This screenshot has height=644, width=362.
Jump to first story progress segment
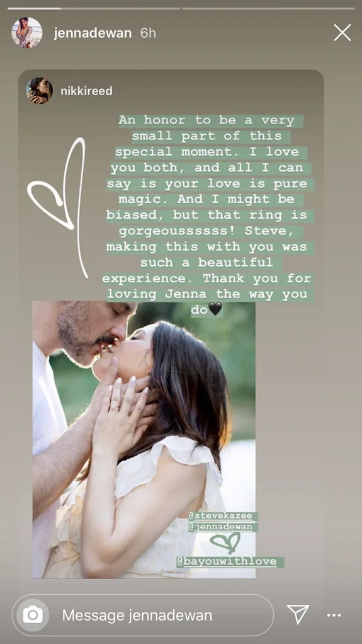tap(34, 8)
